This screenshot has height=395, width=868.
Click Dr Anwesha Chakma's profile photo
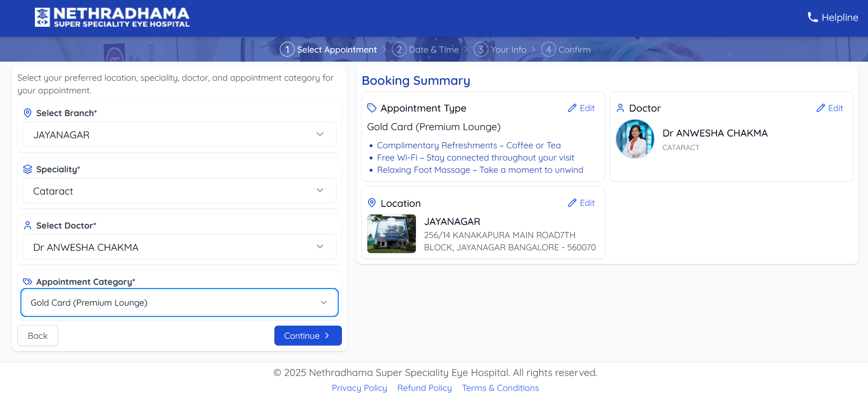635,139
